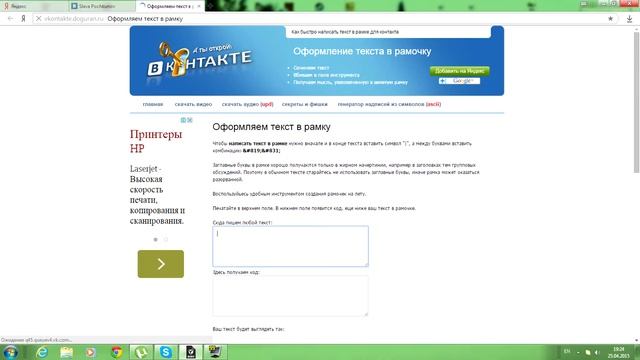Click the lower code output textarea
640x360 pixels.
click(290, 296)
